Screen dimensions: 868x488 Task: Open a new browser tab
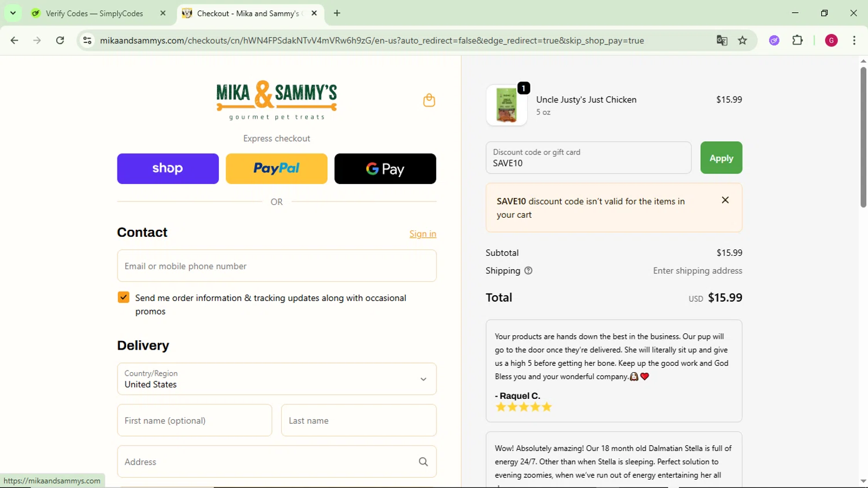[x=337, y=13]
